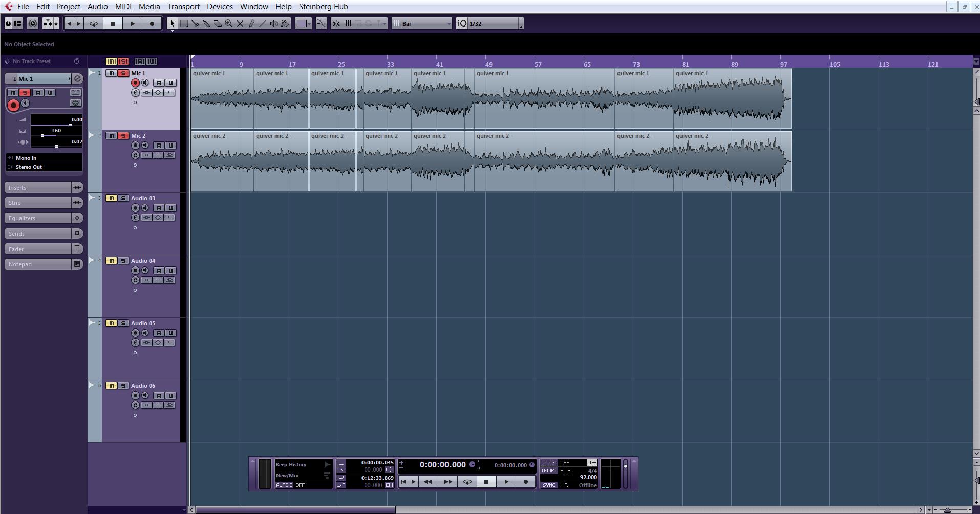Toggle Solo on the Mic 2 track
This screenshot has height=514, width=980.
pyautogui.click(x=123, y=136)
